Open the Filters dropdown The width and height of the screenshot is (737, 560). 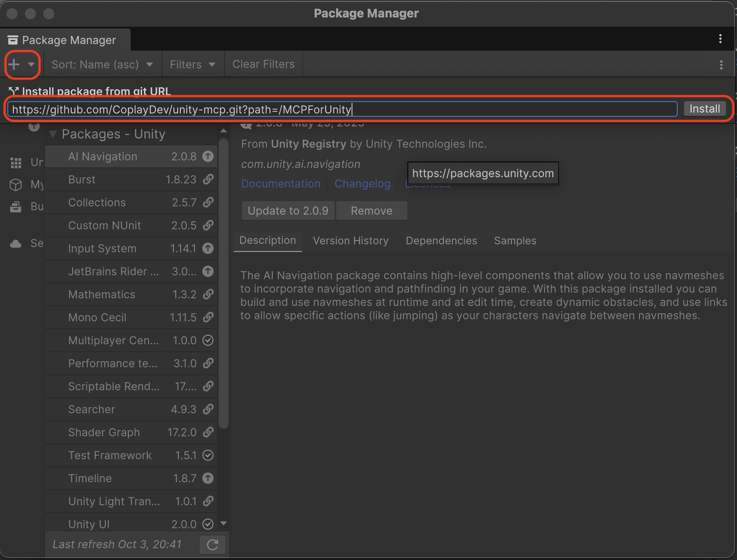point(192,64)
